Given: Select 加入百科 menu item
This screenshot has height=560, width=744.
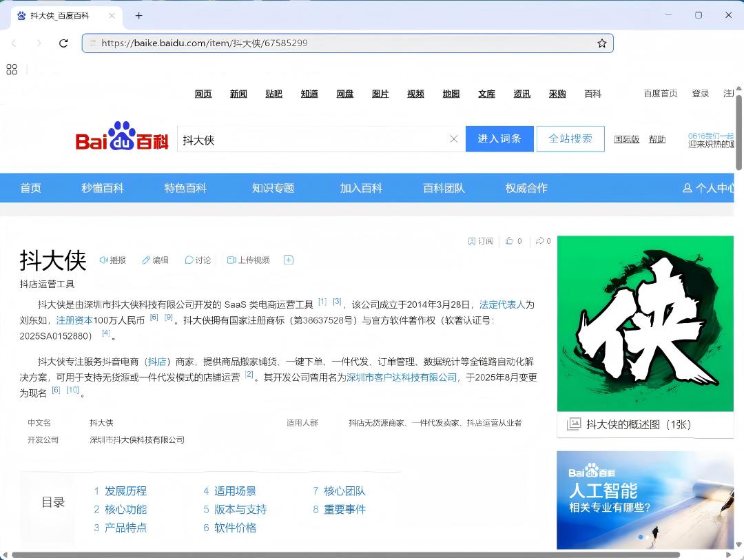Looking at the screenshot, I should (x=361, y=188).
